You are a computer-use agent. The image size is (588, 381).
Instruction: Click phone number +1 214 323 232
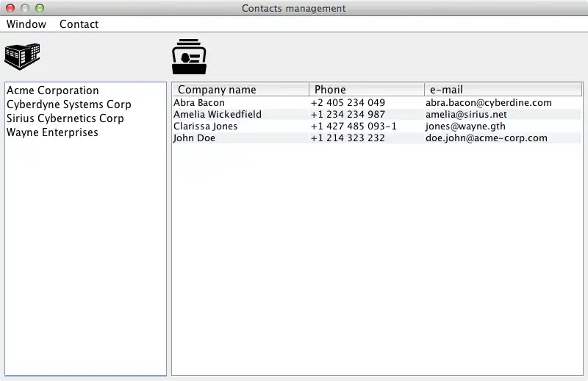pos(348,138)
